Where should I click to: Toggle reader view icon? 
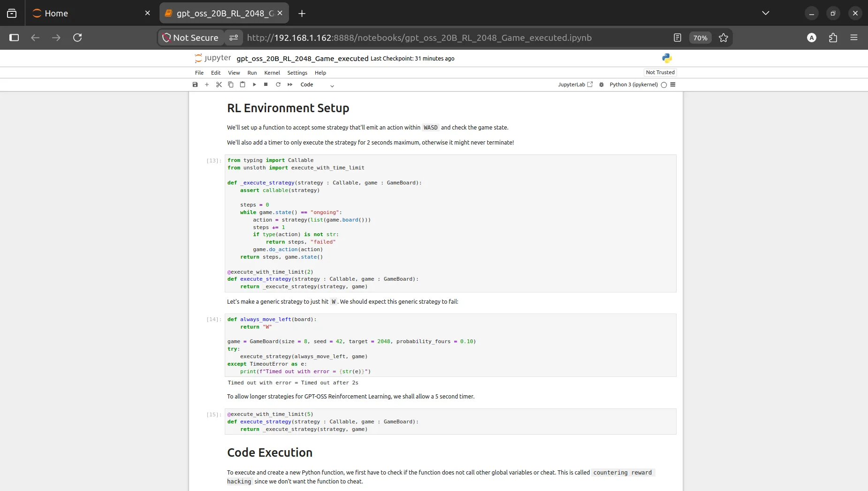coord(677,38)
